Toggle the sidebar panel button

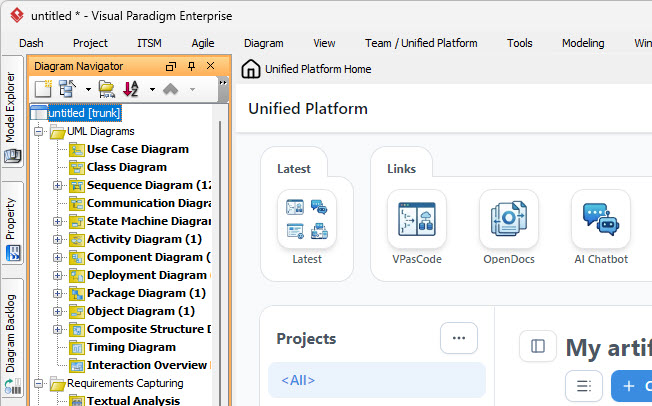point(538,346)
